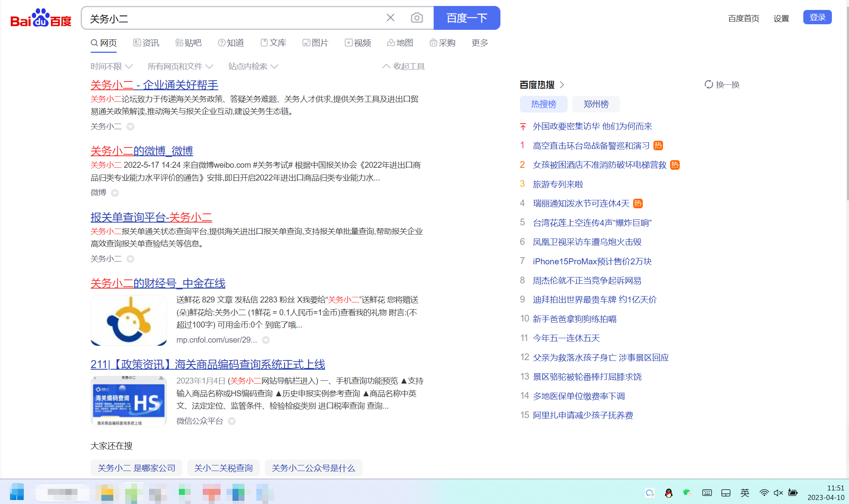The image size is (849, 504).
Task: Open dropdown beside 微博 source
Action: pos(115,193)
